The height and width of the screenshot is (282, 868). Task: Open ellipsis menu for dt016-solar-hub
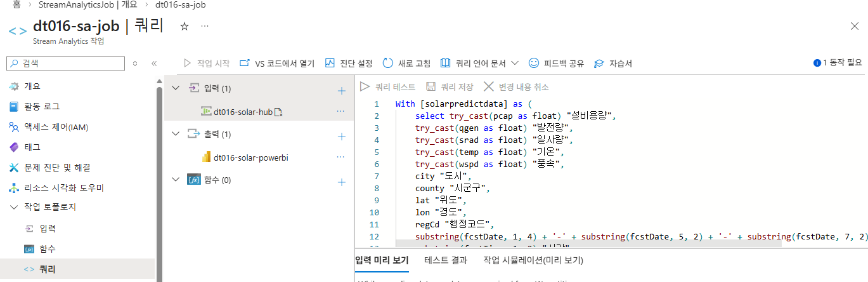(x=341, y=111)
